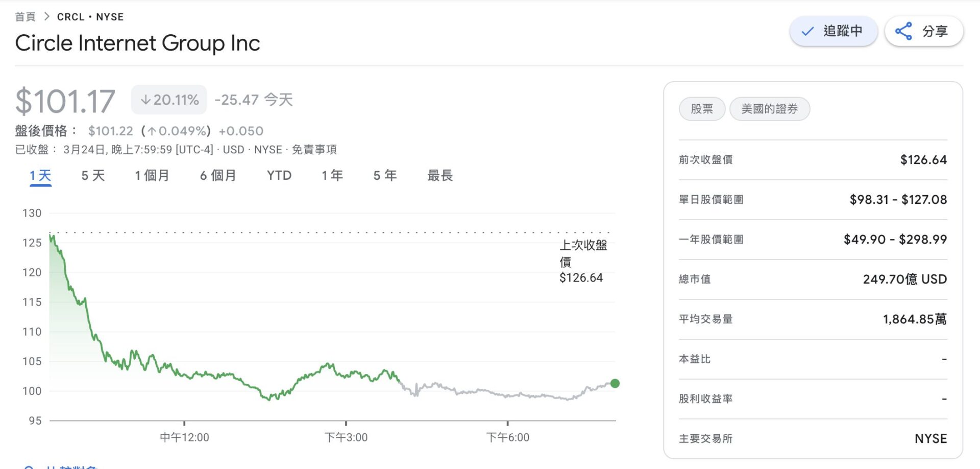Click the 股票 category chip
Viewport: 980px width, 469px height.
click(702, 109)
